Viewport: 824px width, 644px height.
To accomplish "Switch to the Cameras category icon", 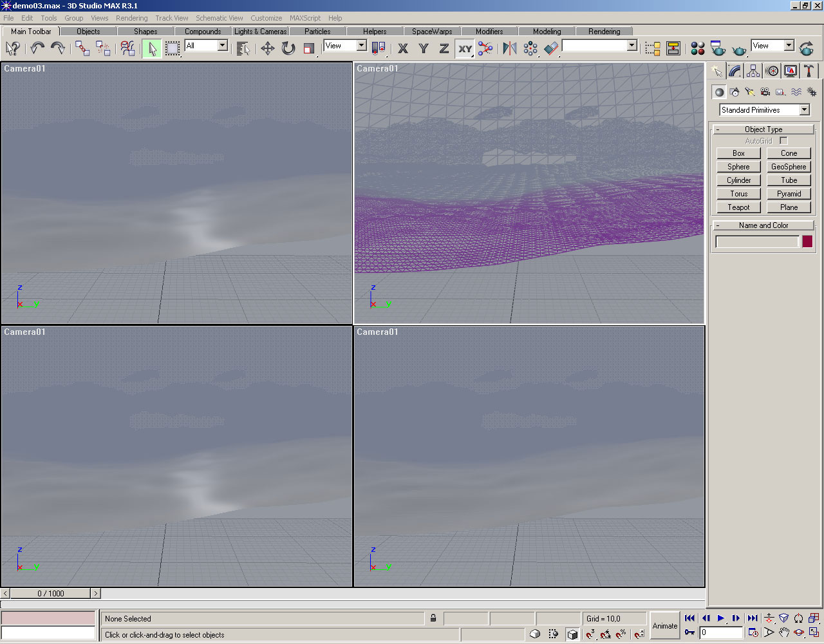I will coord(765,92).
